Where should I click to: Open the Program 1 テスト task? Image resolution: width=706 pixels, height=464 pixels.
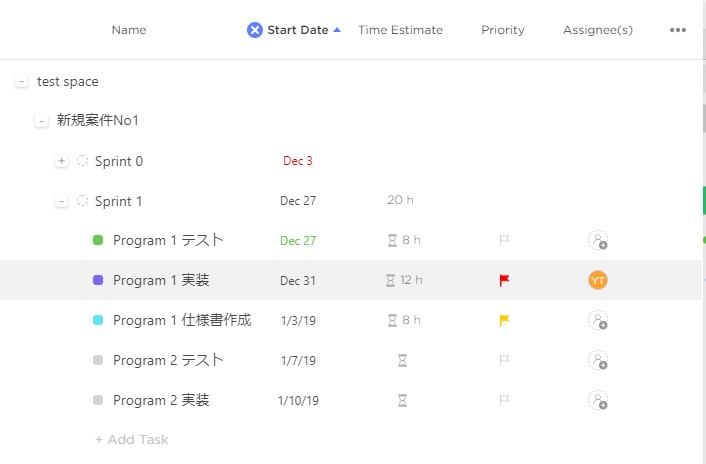(168, 240)
